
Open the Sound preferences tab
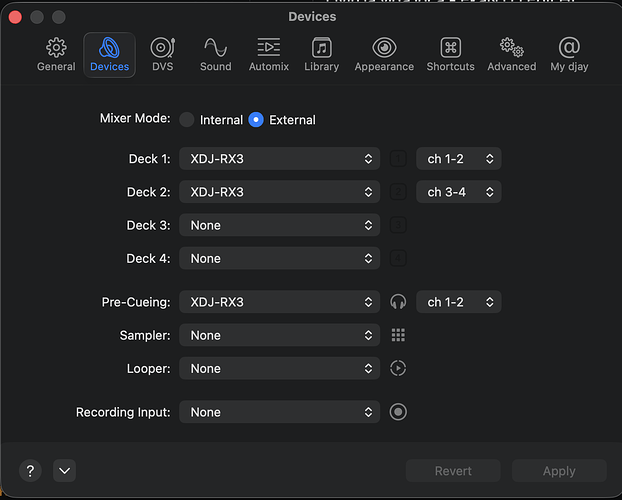pos(215,54)
